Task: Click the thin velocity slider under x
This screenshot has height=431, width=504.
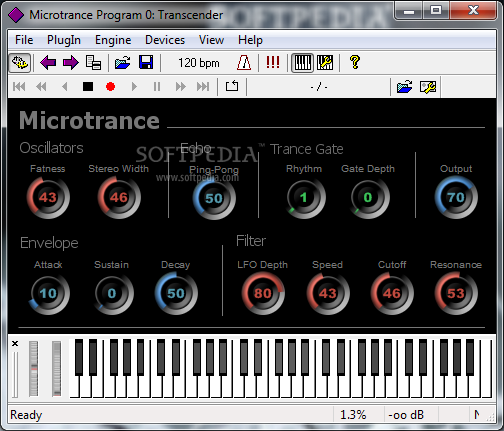Action: (x=15, y=375)
